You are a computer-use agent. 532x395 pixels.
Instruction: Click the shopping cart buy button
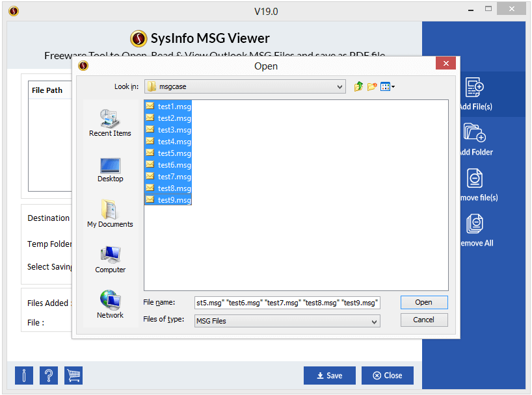pos(73,376)
